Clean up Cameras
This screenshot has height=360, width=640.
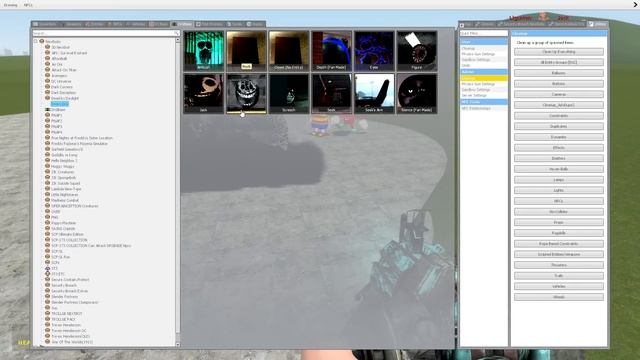coord(559,94)
